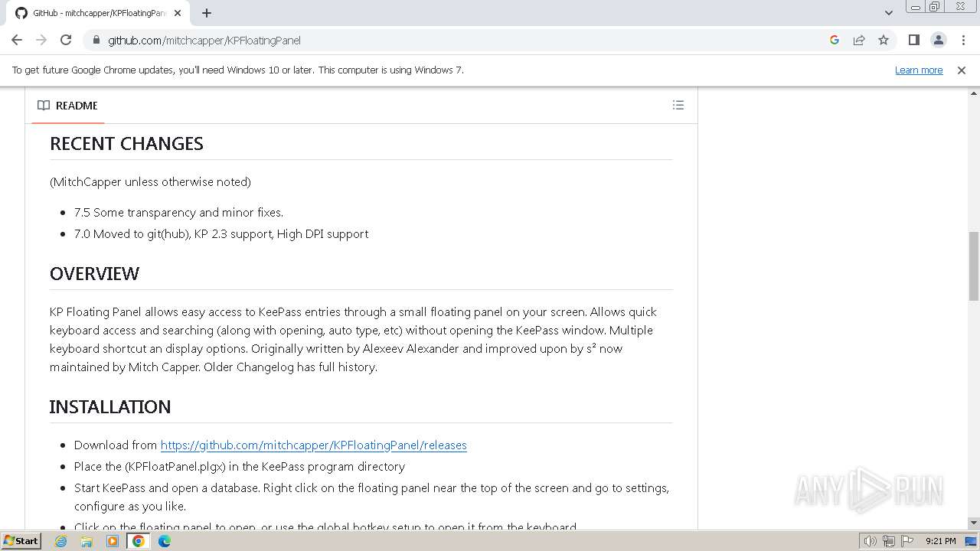Viewport: 980px width, 551px height.
Task: Open Windows Media Player from taskbar
Action: (113, 541)
